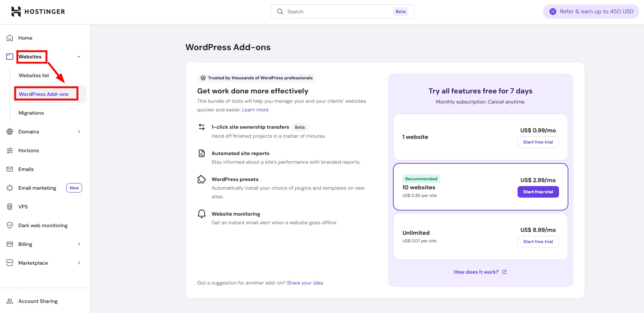Viewport: 644px width, 313px height.
Task: Click the VPS database icon
Action: [10, 207]
